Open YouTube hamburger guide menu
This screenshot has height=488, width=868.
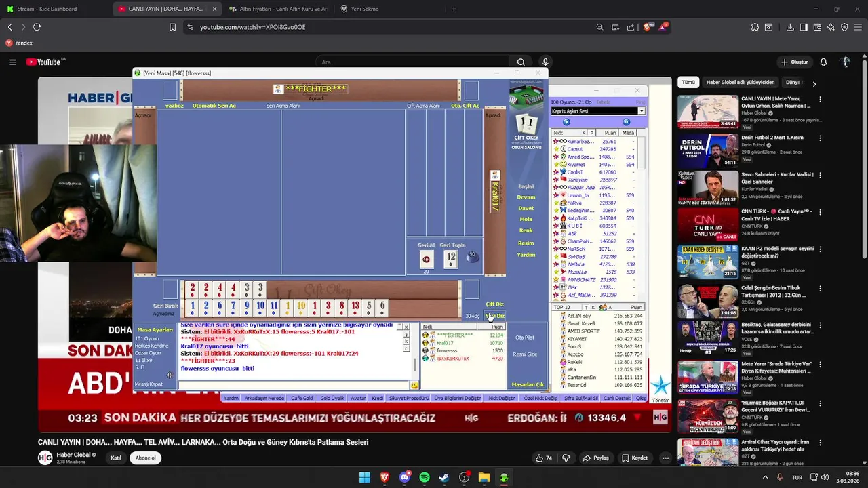13,62
